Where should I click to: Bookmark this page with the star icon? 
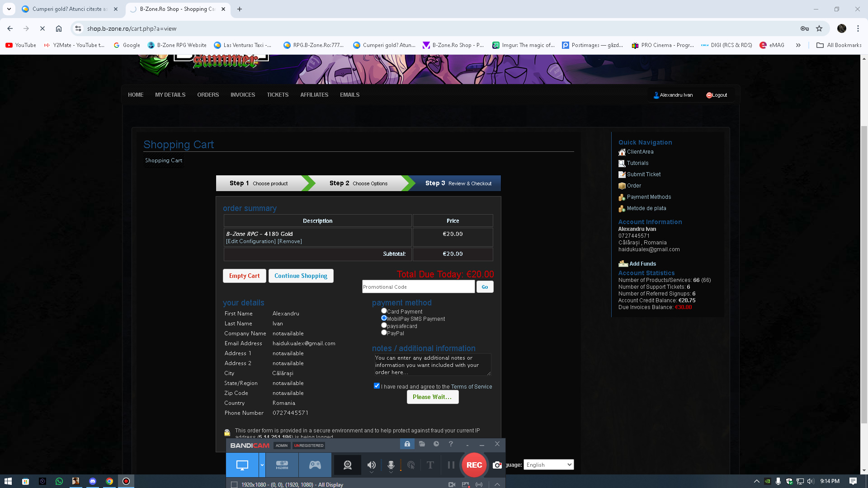819,28
